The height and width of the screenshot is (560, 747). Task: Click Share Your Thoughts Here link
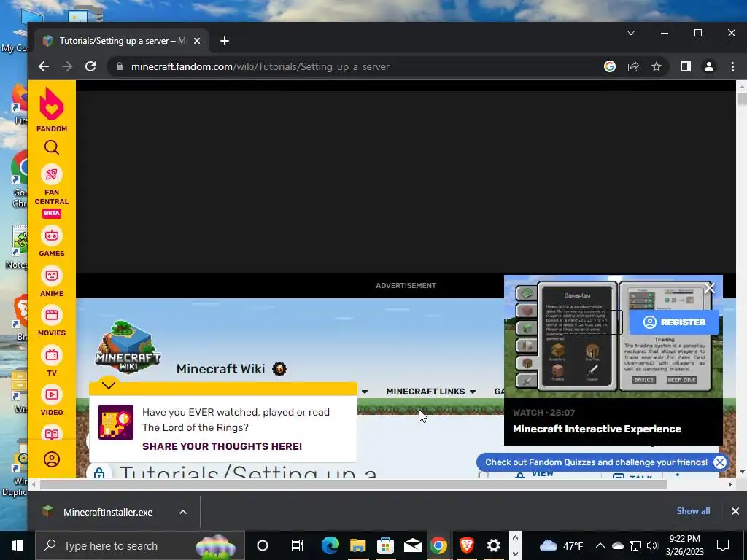coord(222,446)
